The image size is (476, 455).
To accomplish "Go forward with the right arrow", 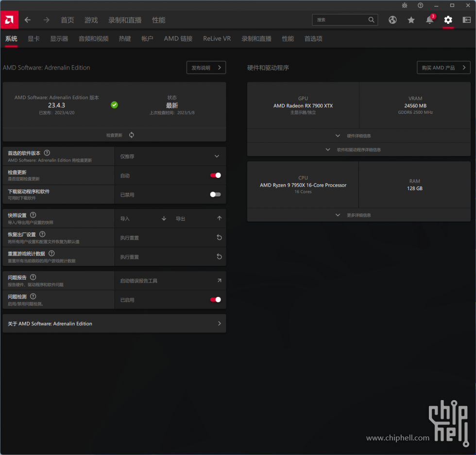I will 46,20.
